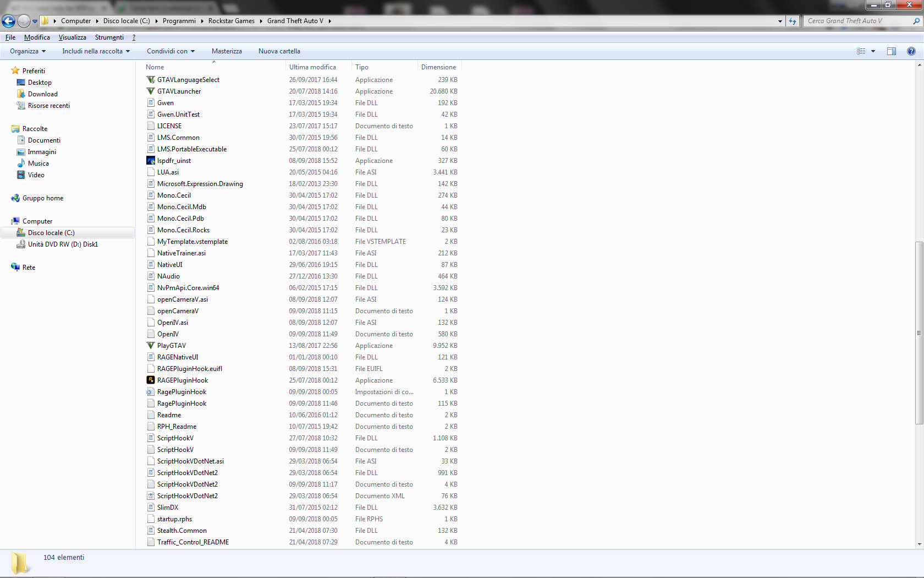
Task: Select the MyTemplate.vstemplate file
Action: pos(193,242)
